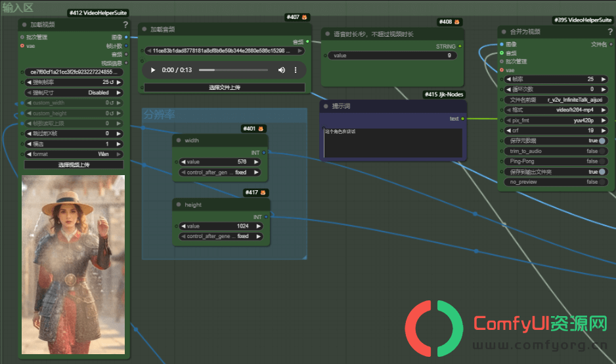Increase 强制帧率 with its right arrow
The image size is (616, 364).
click(119, 83)
